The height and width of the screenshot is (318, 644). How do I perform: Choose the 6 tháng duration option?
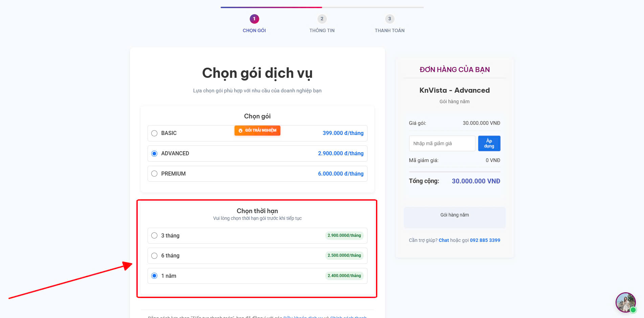[x=155, y=256]
